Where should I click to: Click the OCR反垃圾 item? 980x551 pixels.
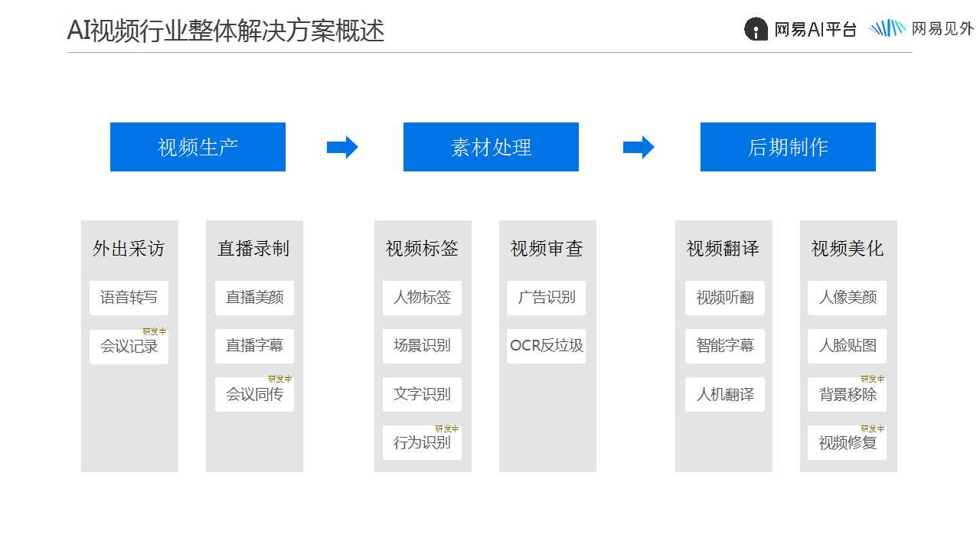[x=546, y=346]
